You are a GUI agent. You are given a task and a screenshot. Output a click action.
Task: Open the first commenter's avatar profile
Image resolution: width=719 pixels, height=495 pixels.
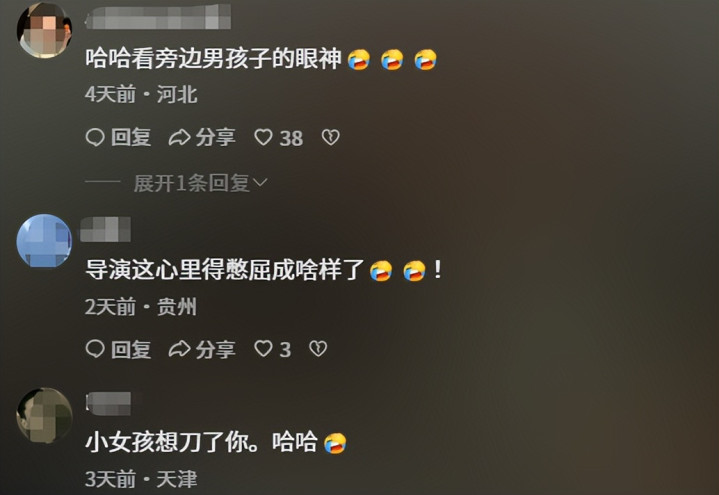point(44,30)
